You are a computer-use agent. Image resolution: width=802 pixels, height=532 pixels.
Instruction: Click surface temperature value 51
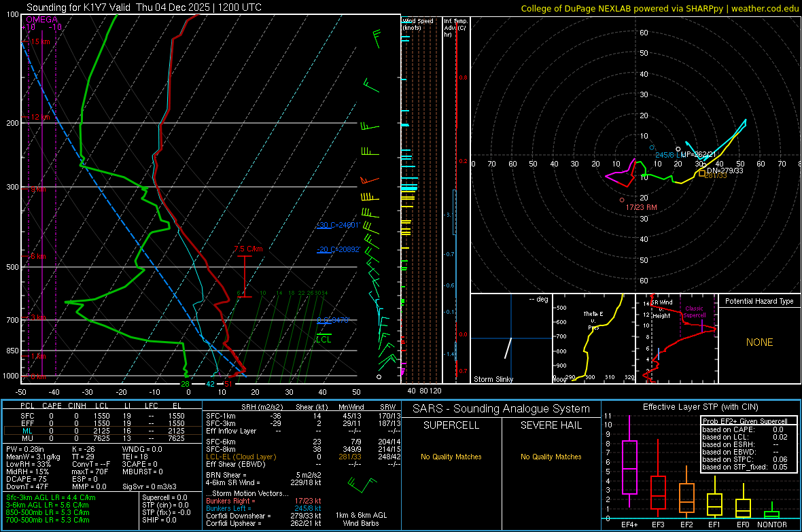pos(228,384)
